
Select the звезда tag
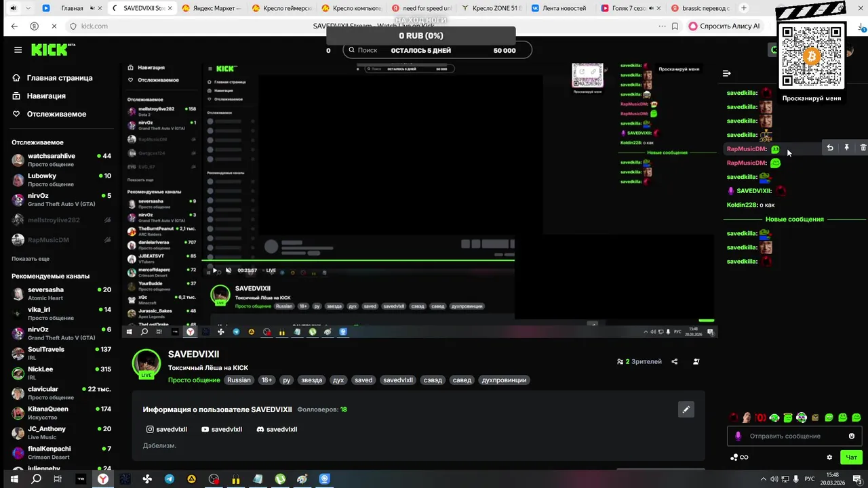click(311, 380)
